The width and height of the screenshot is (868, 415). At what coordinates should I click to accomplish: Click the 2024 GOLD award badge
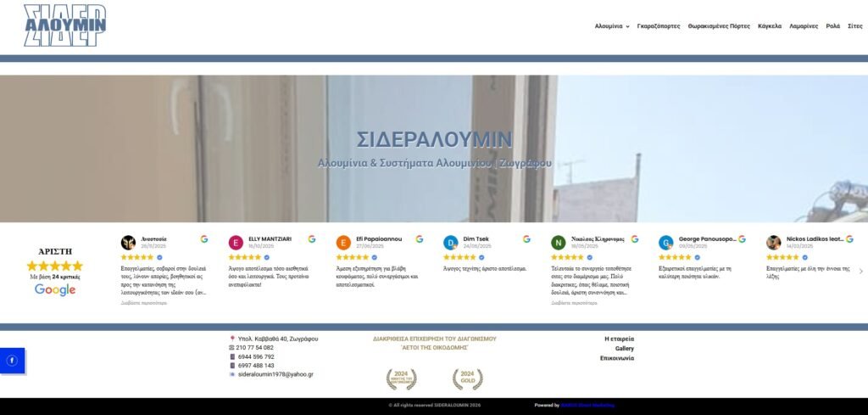coord(467,379)
